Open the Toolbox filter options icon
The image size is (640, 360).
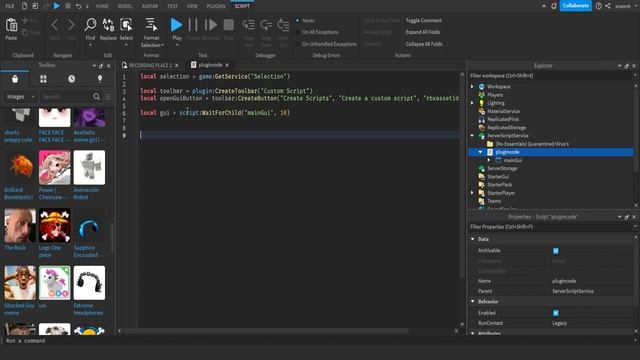(x=108, y=97)
